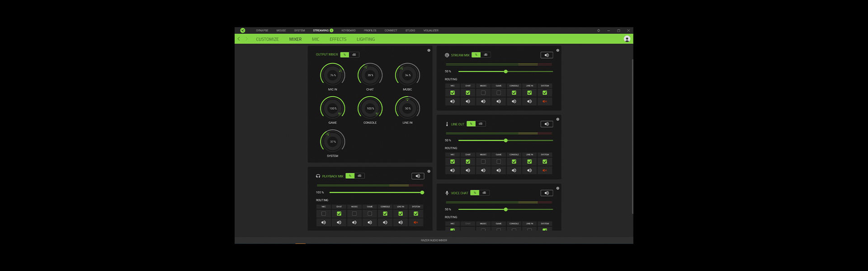
Task: Open the Effects tab
Action: coord(338,39)
